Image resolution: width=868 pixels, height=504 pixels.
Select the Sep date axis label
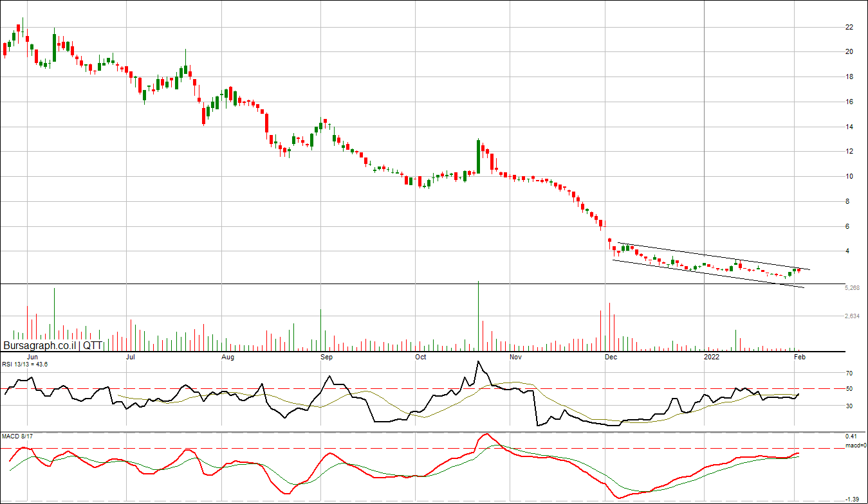326,356
